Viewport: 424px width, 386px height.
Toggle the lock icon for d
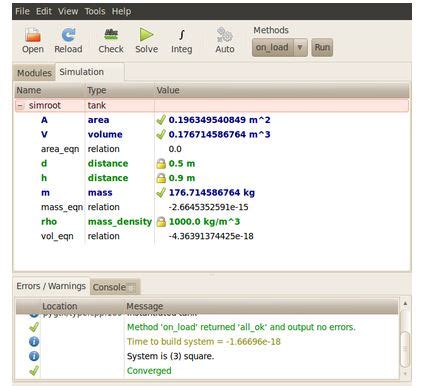[161, 163]
